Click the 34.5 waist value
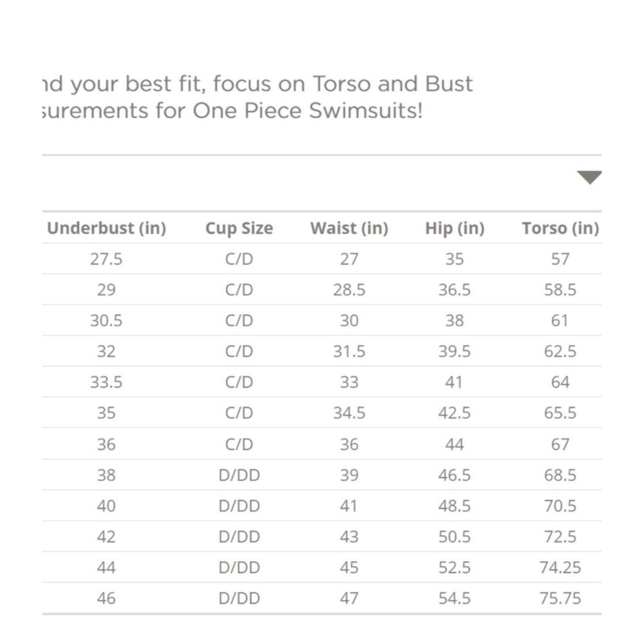 click(x=349, y=413)
